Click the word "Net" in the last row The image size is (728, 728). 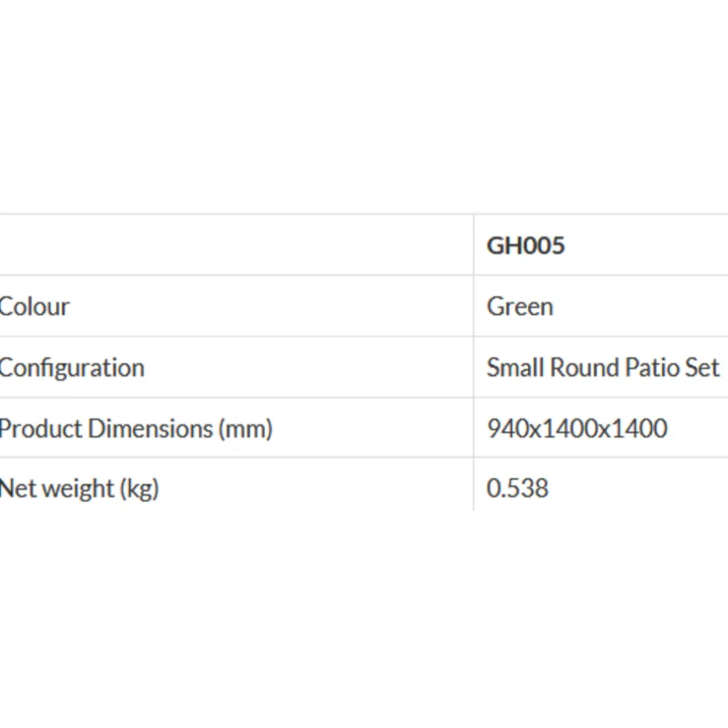[x=14, y=489]
